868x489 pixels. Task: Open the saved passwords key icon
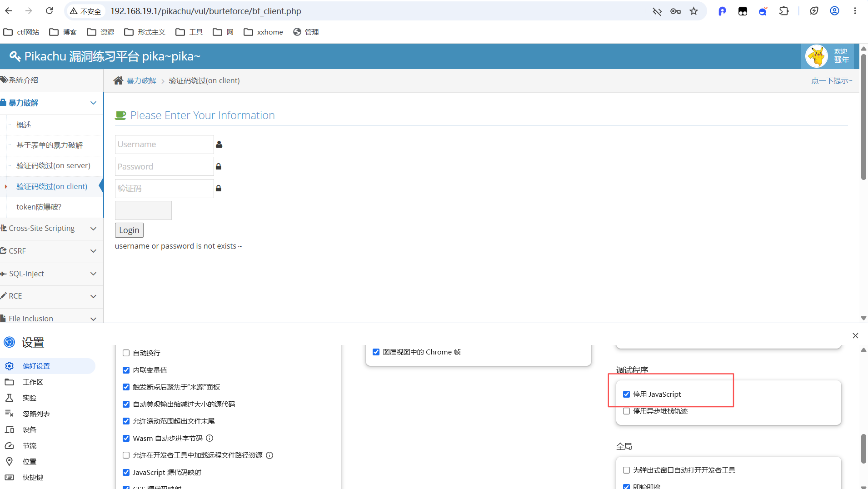click(x=675, y=11)
